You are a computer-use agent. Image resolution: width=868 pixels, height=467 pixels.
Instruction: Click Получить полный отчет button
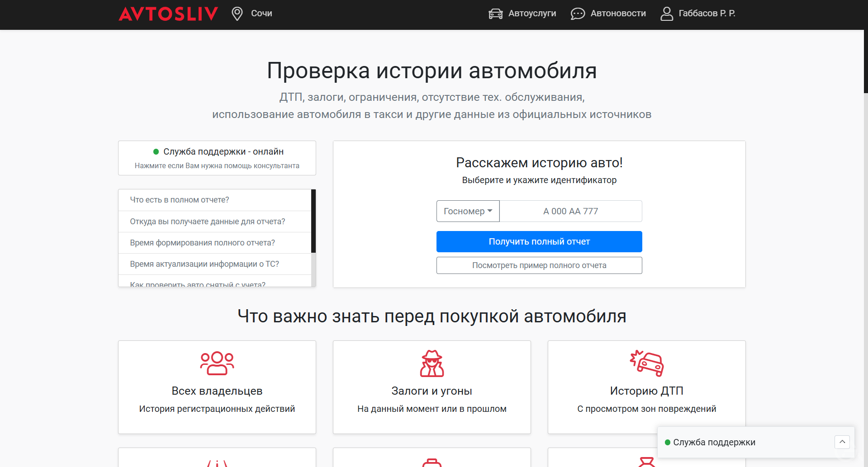tap(539, 241)
